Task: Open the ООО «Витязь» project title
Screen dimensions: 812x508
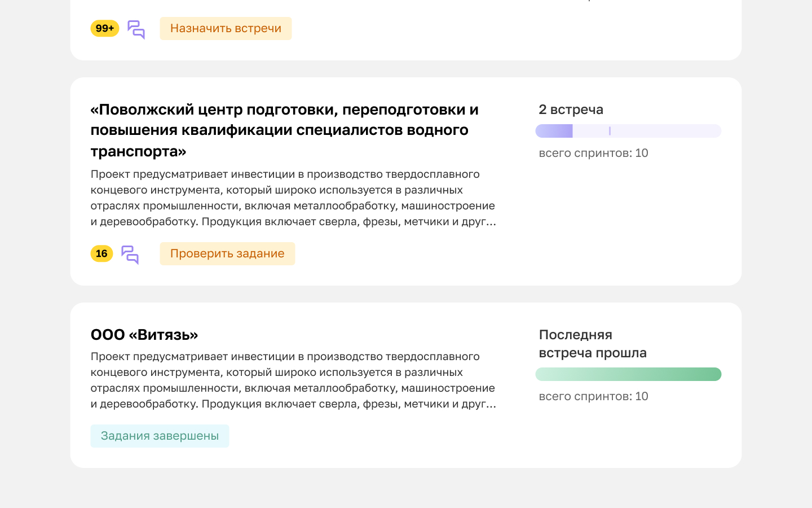Action: click(144, 335)
